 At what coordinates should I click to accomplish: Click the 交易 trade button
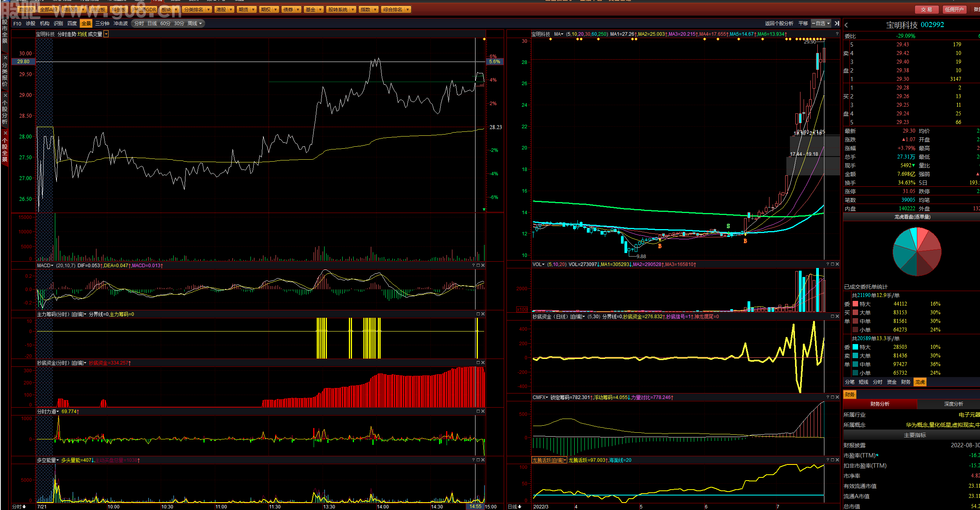(926, 9)
